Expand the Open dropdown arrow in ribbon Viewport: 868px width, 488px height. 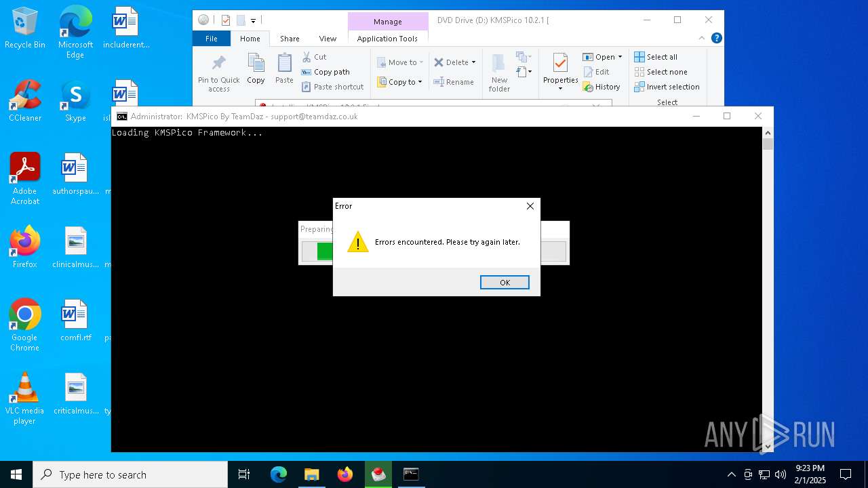pos(620,57)
